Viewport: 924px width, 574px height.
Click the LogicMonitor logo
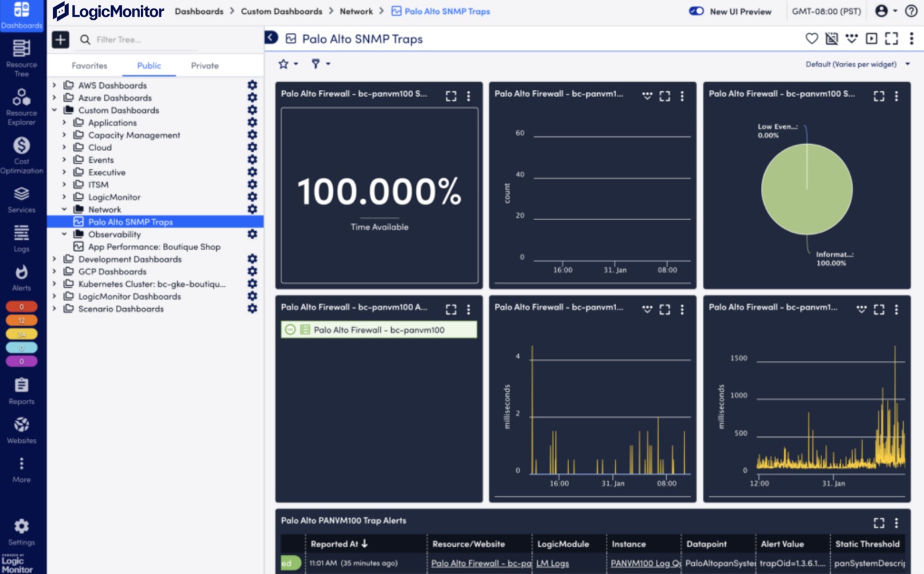pyautogui.click(x=108, y=11)
